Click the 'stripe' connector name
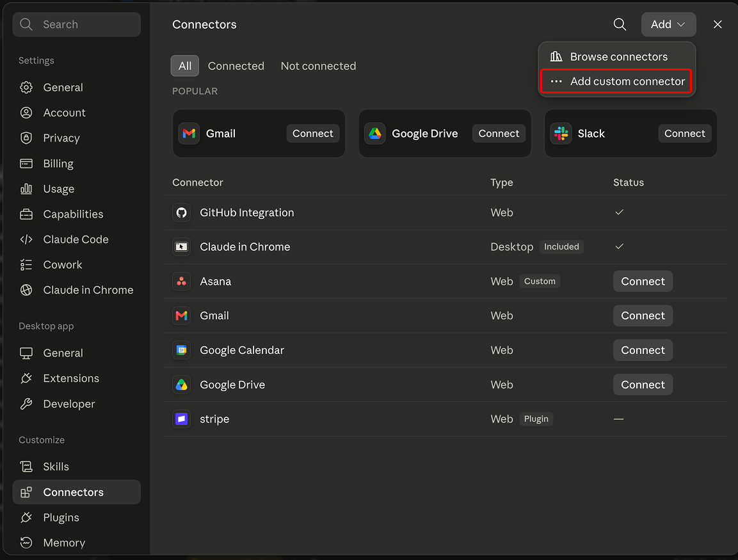Screen dimensions: 738x560 coord(214,419)
